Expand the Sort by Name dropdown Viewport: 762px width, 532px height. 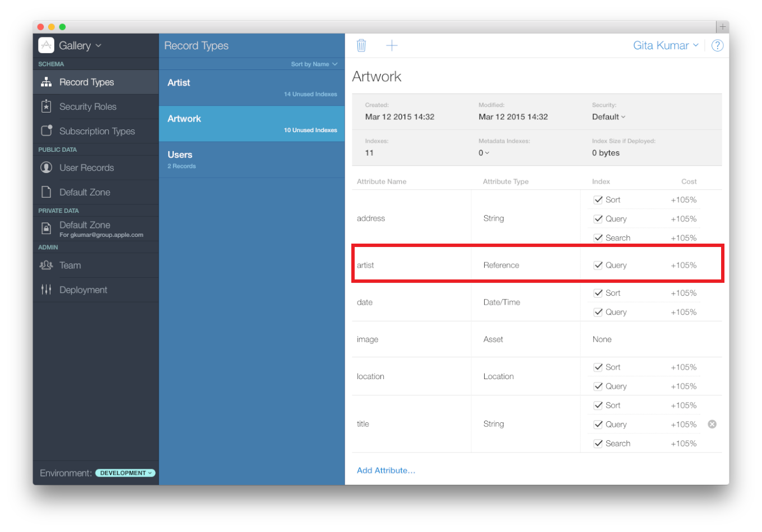[314, 64]
